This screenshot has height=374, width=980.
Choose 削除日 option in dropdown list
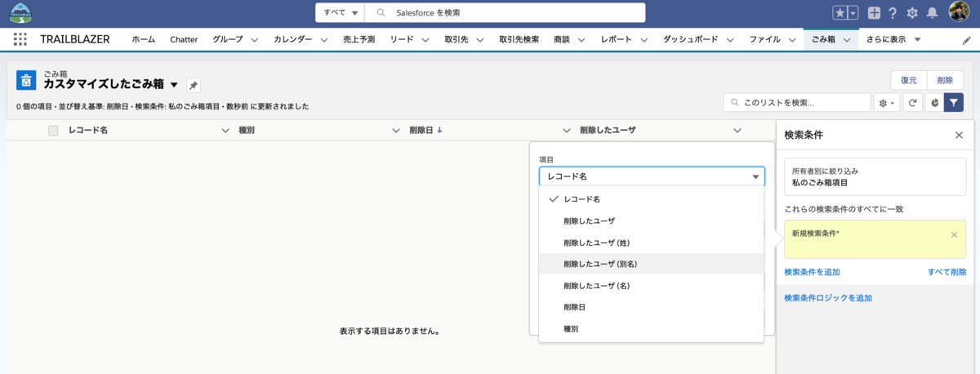coord(650,307)
